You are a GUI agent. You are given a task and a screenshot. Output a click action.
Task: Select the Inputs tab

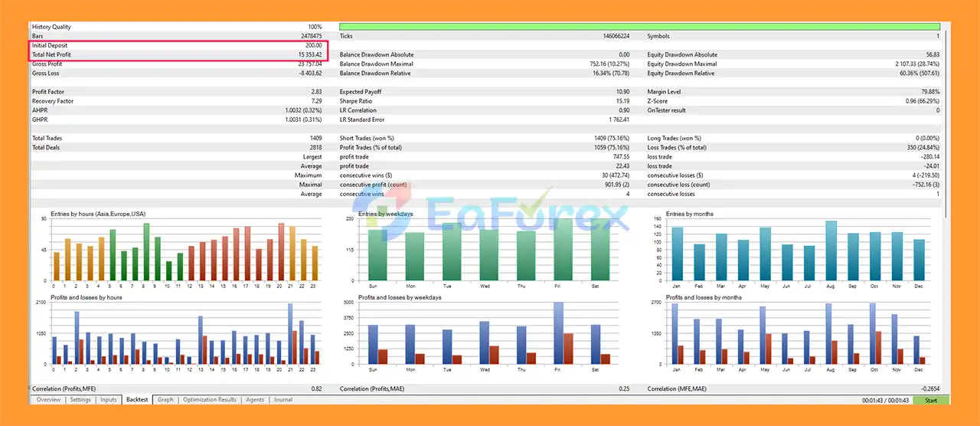(109, 400)
